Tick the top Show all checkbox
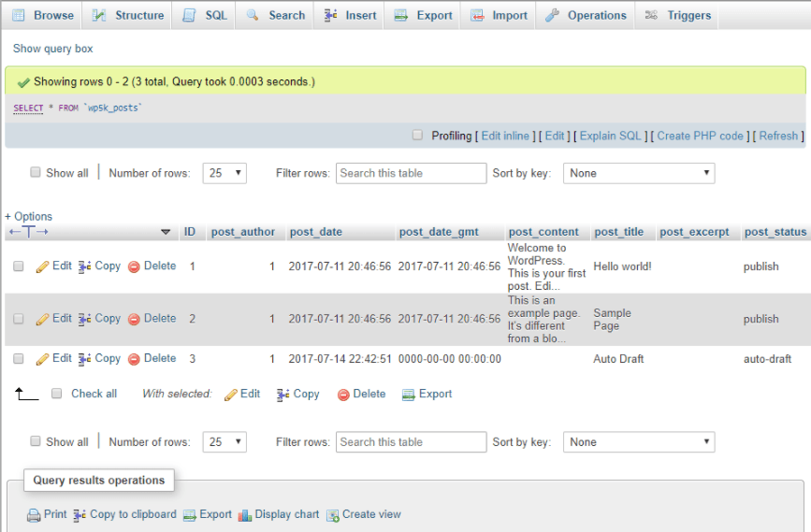The image size is (811, 532). 36,173
